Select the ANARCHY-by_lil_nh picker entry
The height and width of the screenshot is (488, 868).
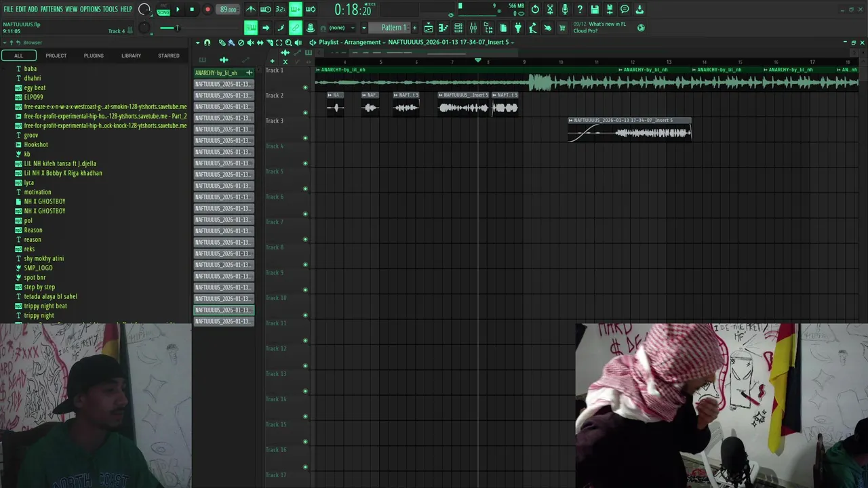224,73
